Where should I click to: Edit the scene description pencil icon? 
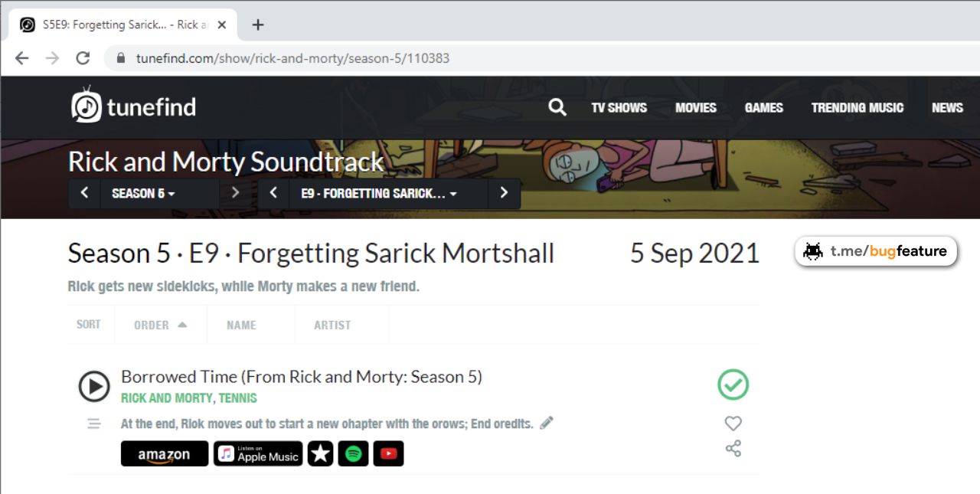(546, 423)
